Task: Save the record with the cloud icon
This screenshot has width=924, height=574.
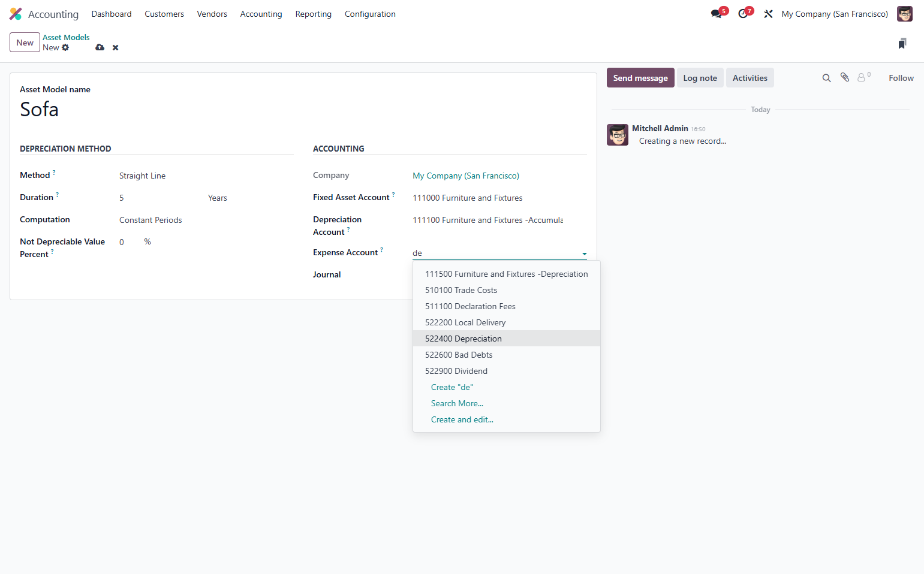Action: (100, 47)
